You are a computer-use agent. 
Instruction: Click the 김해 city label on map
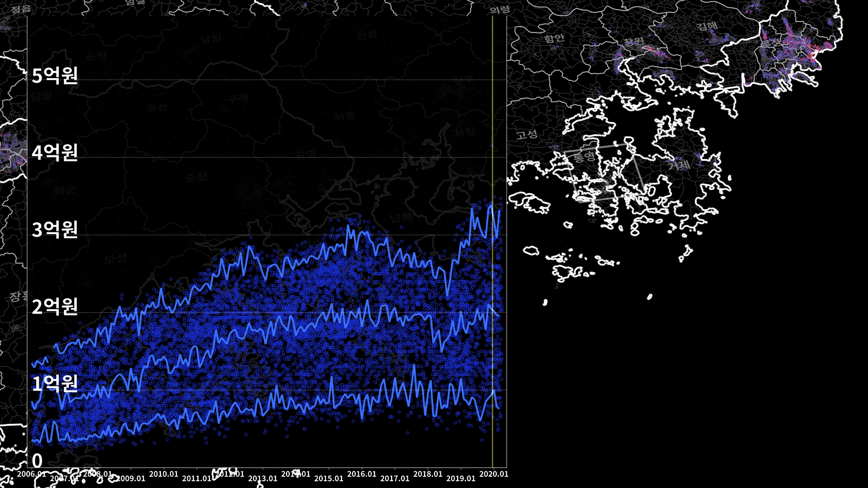[x=707, y=26]
